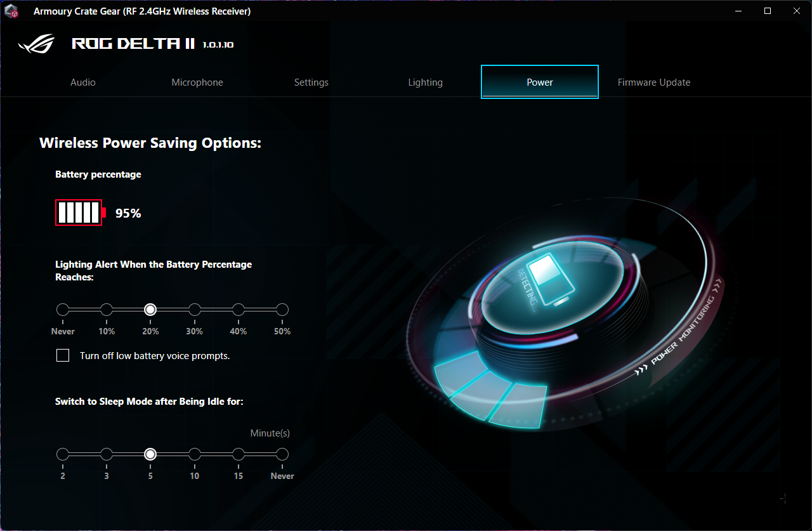Click the ROG DELTA II device name
The image size is (812, 531).
[134, 44]
